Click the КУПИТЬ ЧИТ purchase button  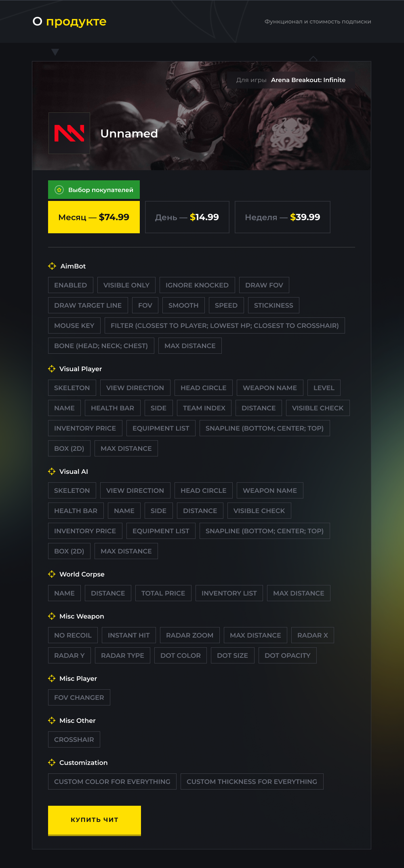coord(95,820)
